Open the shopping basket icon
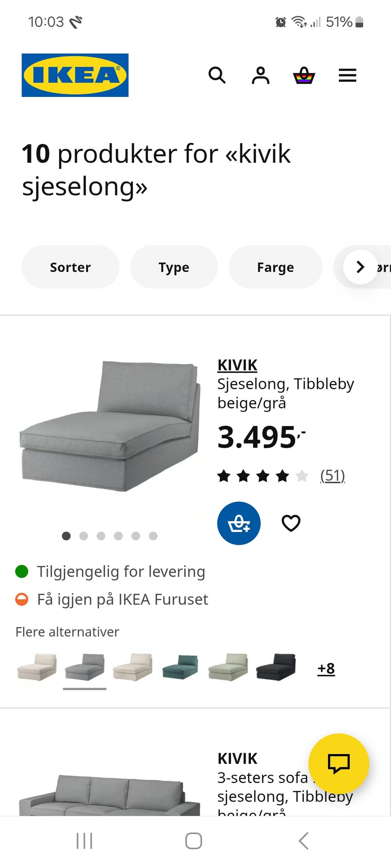The width and height of the screenshot is (391, 868). [x=304, y=75]
